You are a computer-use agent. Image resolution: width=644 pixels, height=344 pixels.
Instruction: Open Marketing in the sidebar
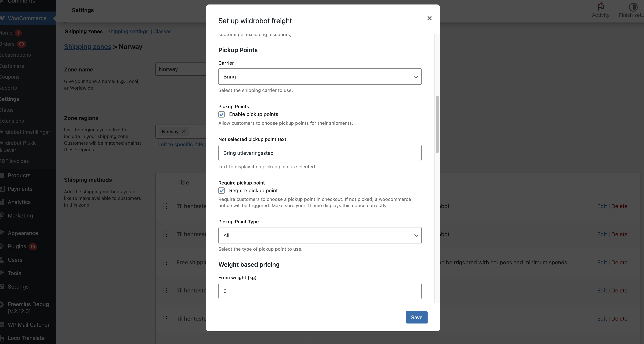point(20,216)
